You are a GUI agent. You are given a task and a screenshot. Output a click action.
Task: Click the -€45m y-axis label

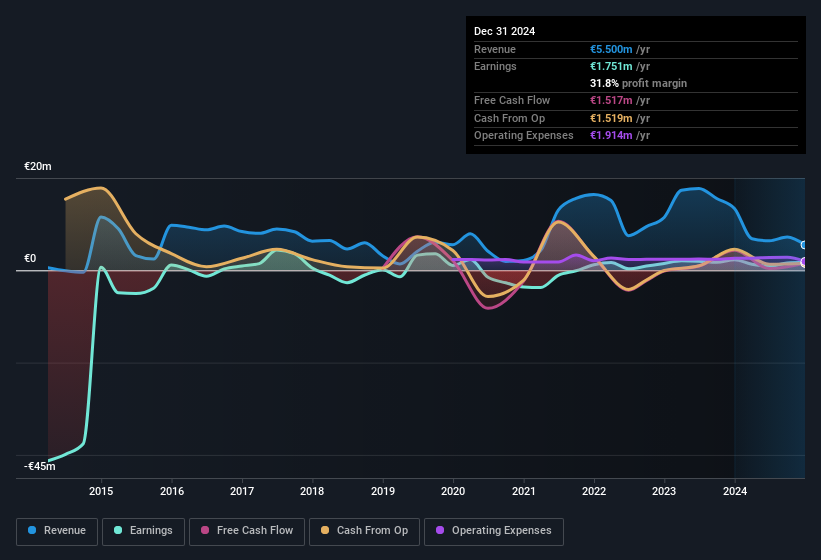coord(39,466)
